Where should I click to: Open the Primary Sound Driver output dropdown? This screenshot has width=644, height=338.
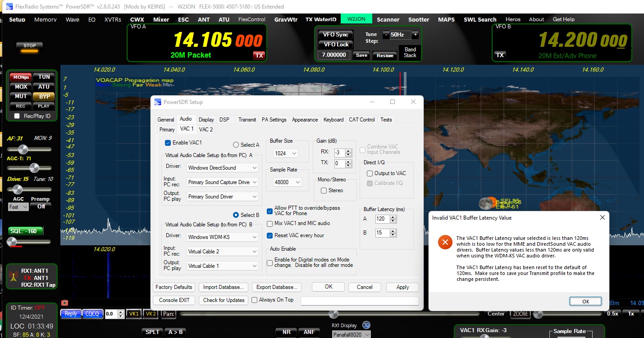tap(223, 197)
